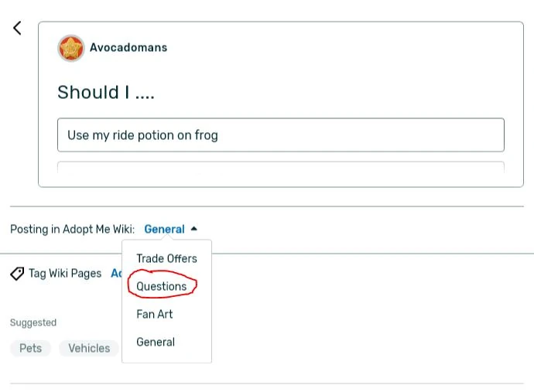534x392 pixels.
Task: Click the partially hidden Add tag link
Action: [116, 274]
